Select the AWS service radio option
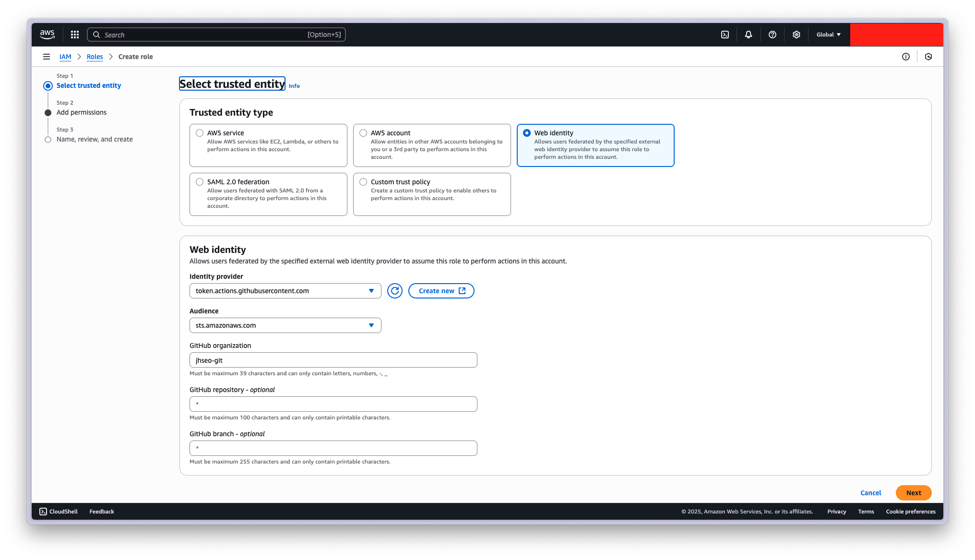This screenshot has width=975, height=560. pos(200,133)
